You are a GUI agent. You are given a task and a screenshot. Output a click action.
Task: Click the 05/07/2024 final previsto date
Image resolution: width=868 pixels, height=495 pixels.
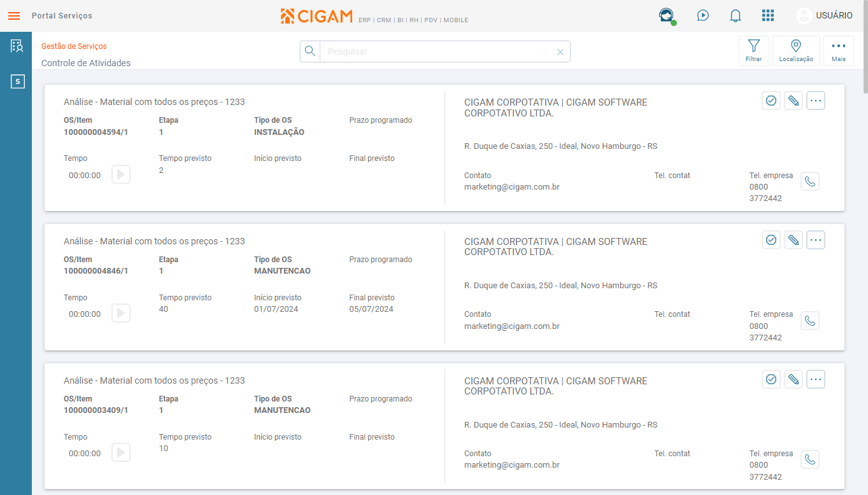(371, 309)
